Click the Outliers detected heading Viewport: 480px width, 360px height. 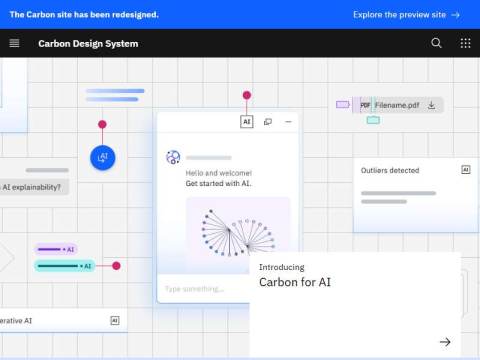390,170
